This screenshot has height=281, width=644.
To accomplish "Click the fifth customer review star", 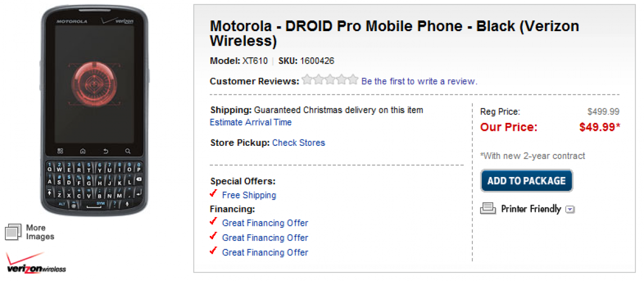I will pos(353,80).
